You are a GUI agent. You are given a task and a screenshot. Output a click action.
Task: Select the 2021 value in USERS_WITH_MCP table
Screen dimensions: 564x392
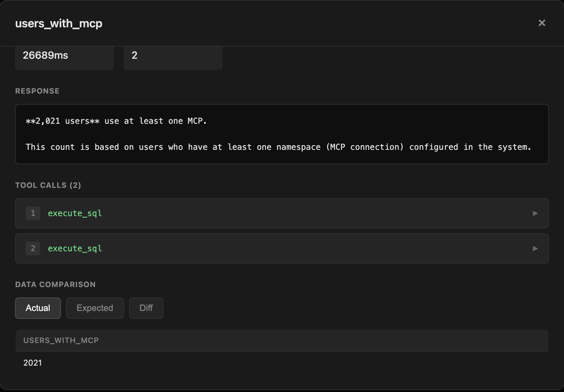point(32,363)
